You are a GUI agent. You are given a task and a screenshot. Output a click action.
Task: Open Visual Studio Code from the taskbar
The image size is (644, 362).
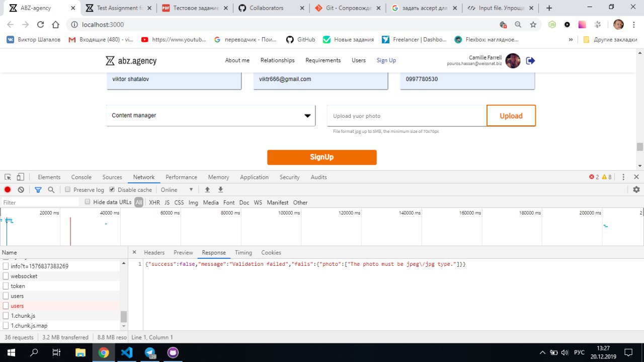[127, 352]
